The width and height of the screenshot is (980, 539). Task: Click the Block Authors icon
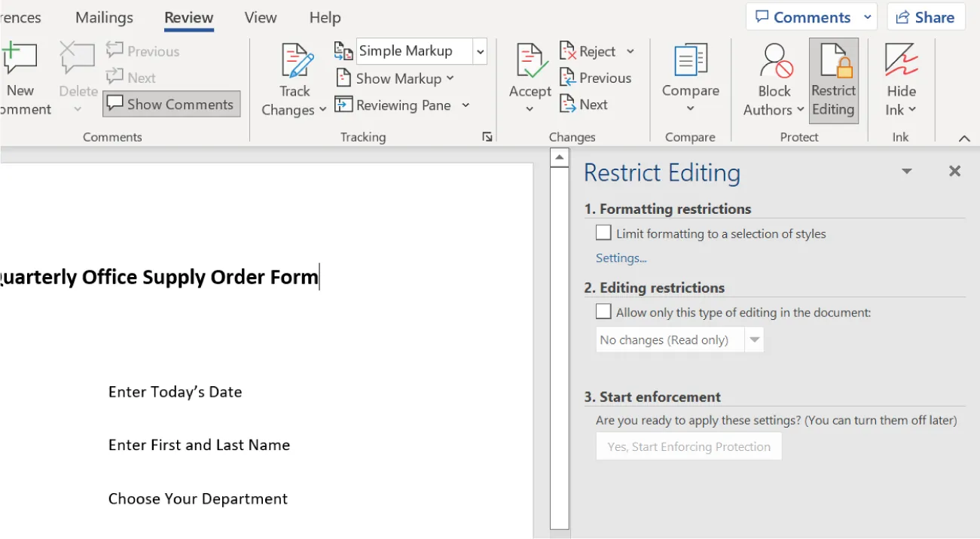[x=773, y=79]
